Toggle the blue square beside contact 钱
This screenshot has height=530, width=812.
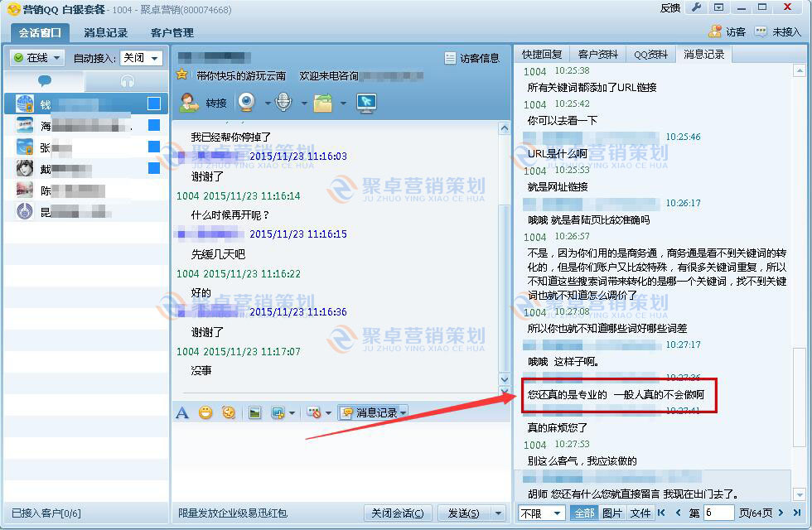(154, 104)
